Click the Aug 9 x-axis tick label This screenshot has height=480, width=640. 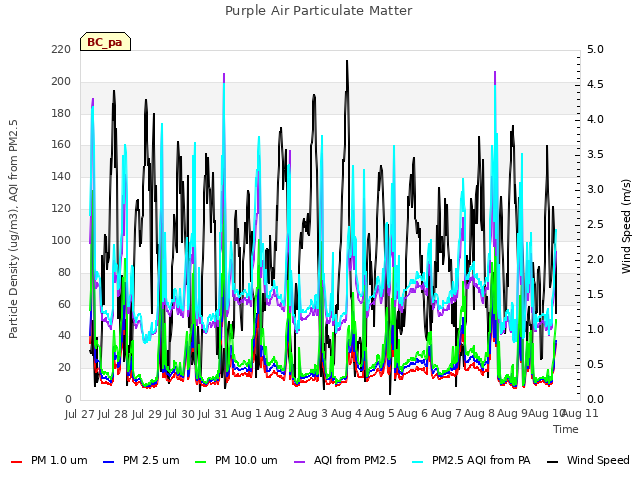pos(513,413)
